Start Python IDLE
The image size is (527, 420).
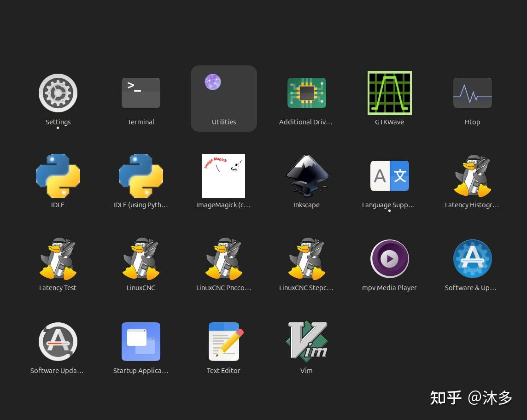[58, 175]
